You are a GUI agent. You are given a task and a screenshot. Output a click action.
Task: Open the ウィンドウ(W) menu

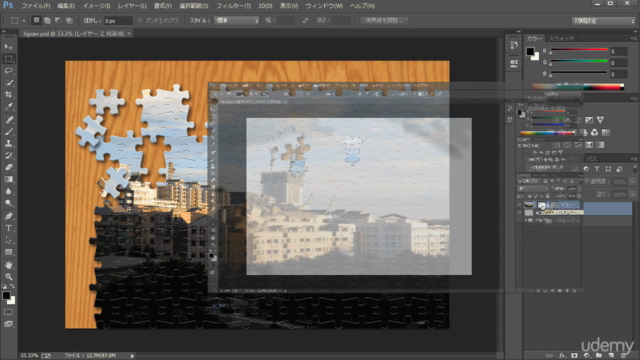324,6
